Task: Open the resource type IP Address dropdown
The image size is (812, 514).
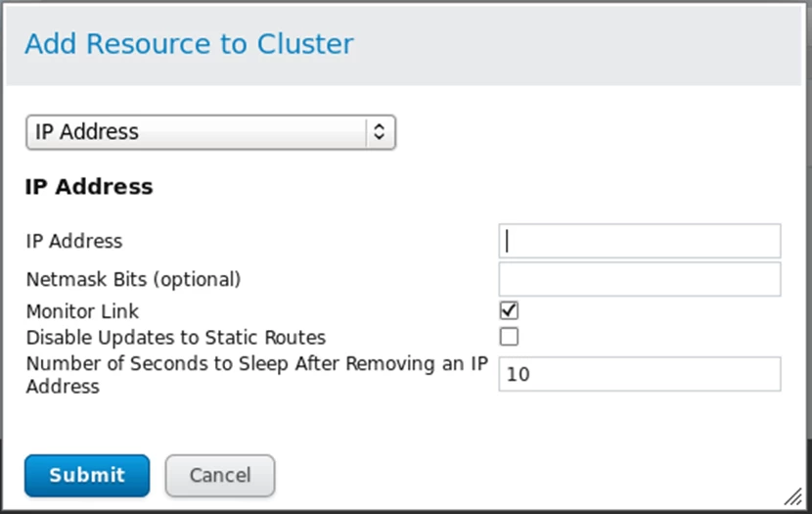Action: coord(210,132)
